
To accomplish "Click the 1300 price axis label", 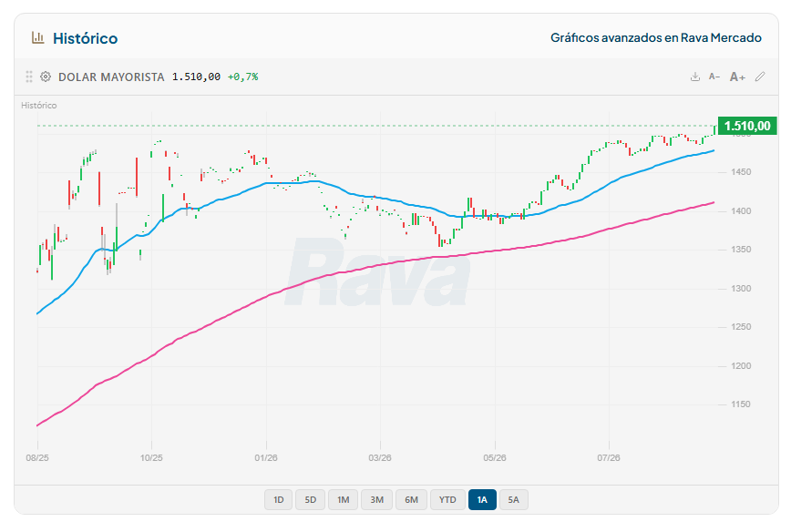I will [x=741, y=289].
